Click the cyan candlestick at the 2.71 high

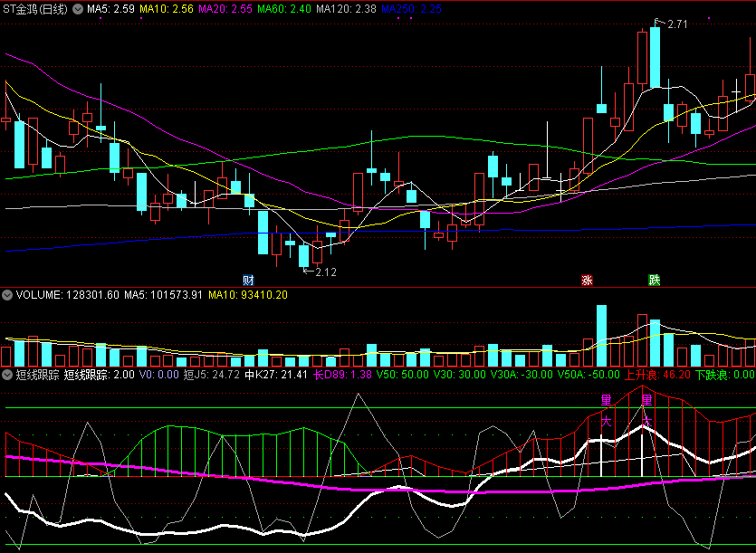click(655, 57)
